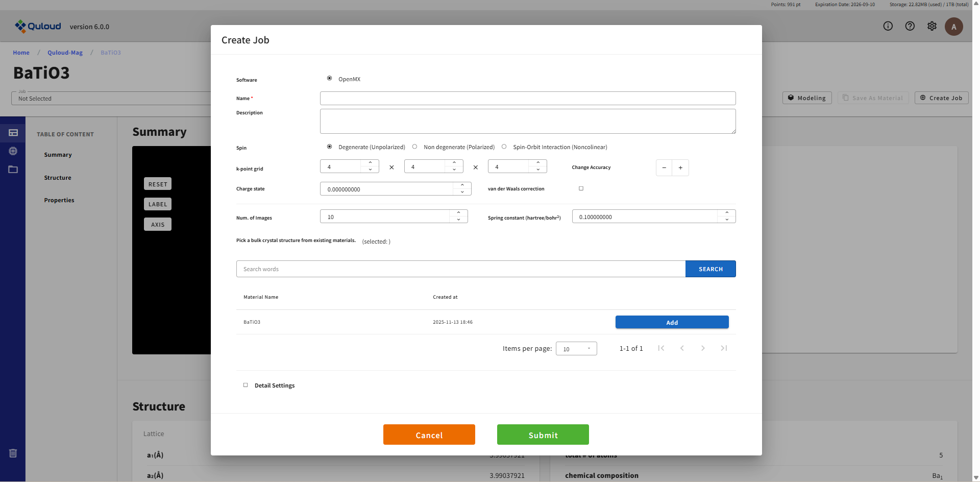Go to Quloud-Mag breadcrumb link
The height and width of the screenshot is (482, 980).
click(x=65, y=53)
